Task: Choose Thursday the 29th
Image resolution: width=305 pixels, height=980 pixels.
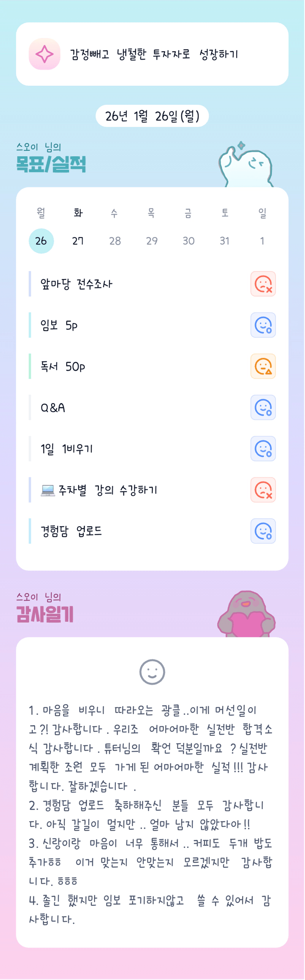Action: pos(152,241)
